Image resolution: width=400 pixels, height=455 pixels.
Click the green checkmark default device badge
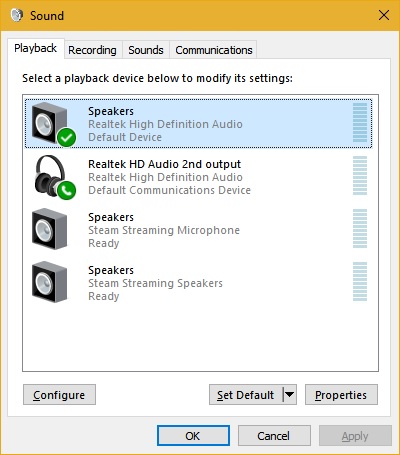click(66, 137)
